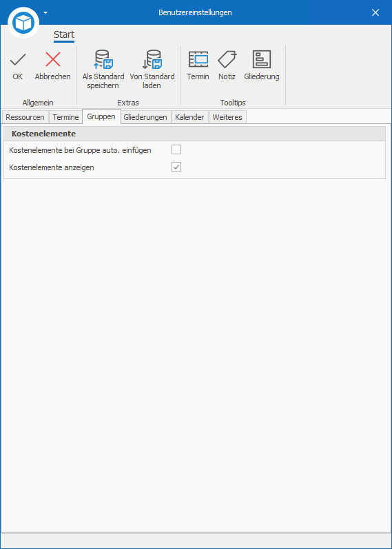Select the Start ribbon tab
Image resolution: width=392 pixels, height=549 pixels.
click(x=64, y=35)
